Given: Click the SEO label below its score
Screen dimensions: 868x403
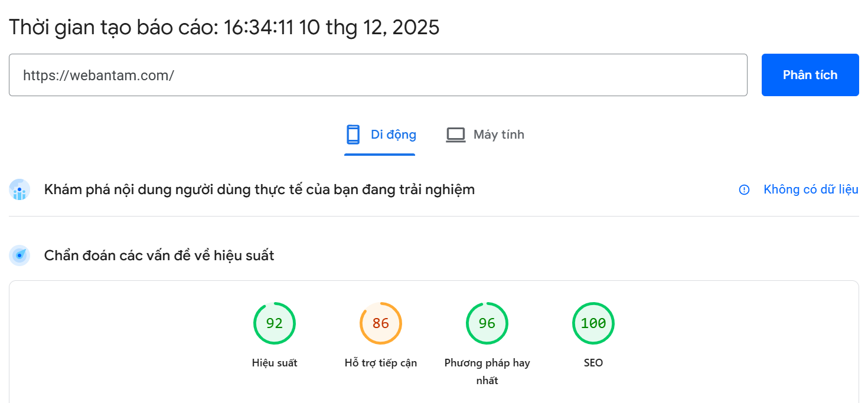Looking at the screenshot, I should 593,363.
